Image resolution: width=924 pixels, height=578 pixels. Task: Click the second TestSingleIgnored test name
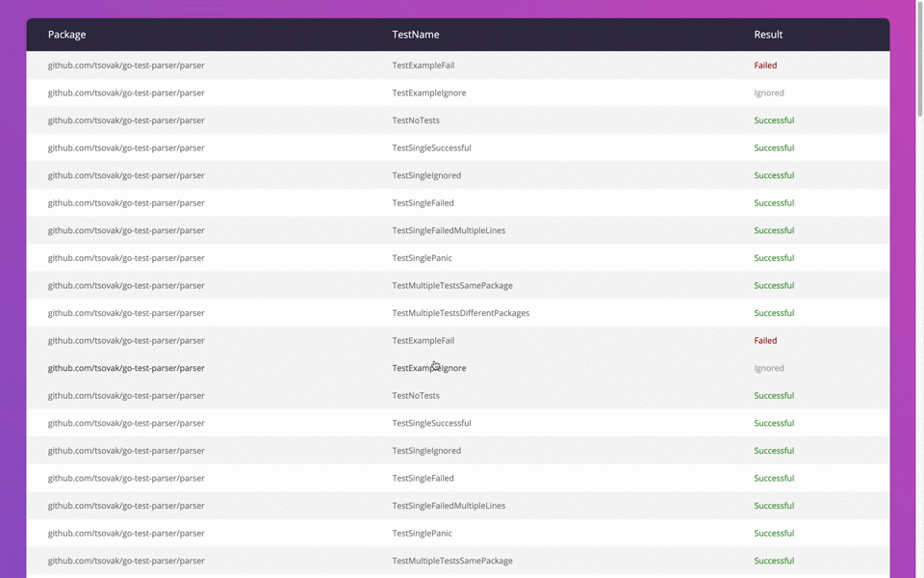click(426, 451)
